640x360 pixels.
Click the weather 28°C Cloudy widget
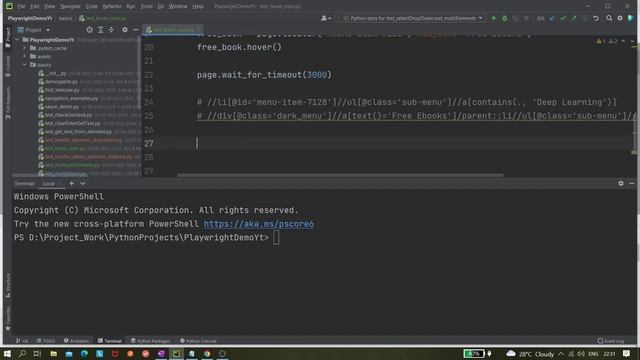530,354
